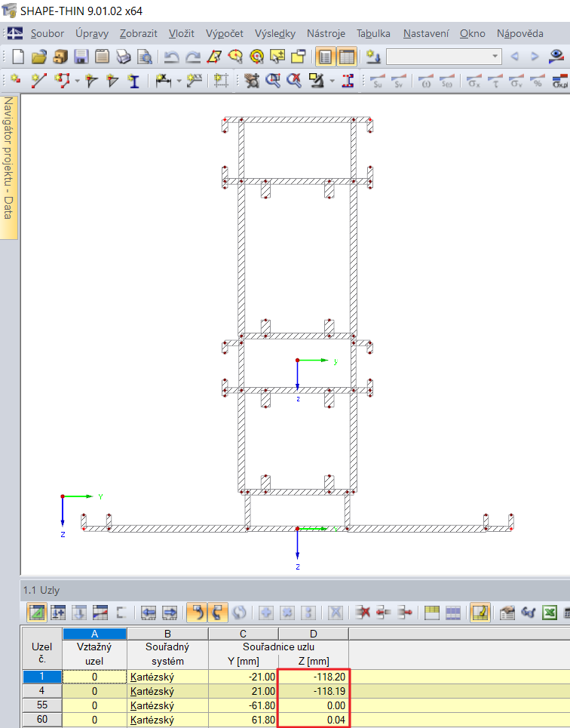The width and height of the screenshot is (570, 728).
Task: Open the Nápověda menu
Action: [x=520, y=33]
